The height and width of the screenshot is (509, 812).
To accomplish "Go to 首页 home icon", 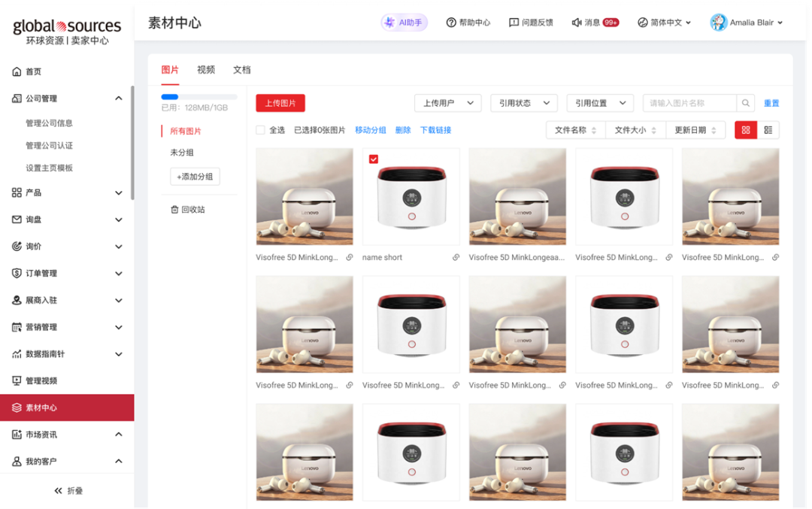I will pos(17,71).
